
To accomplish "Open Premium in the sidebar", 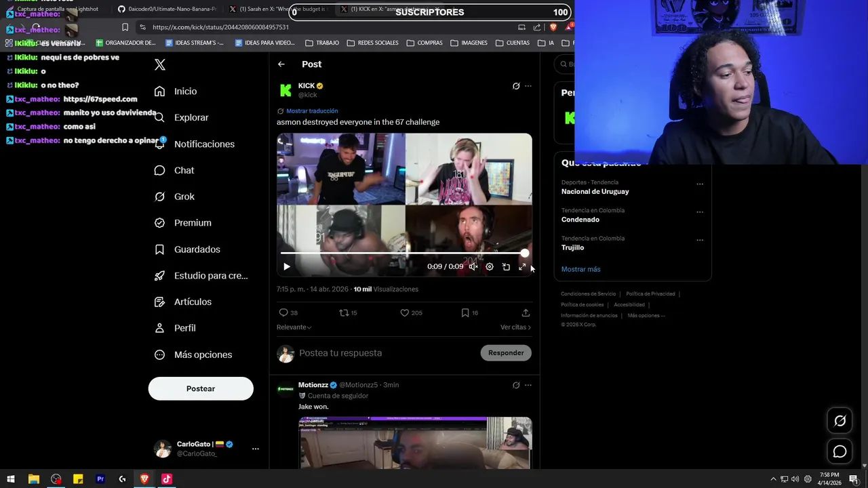I will [182, 223].
